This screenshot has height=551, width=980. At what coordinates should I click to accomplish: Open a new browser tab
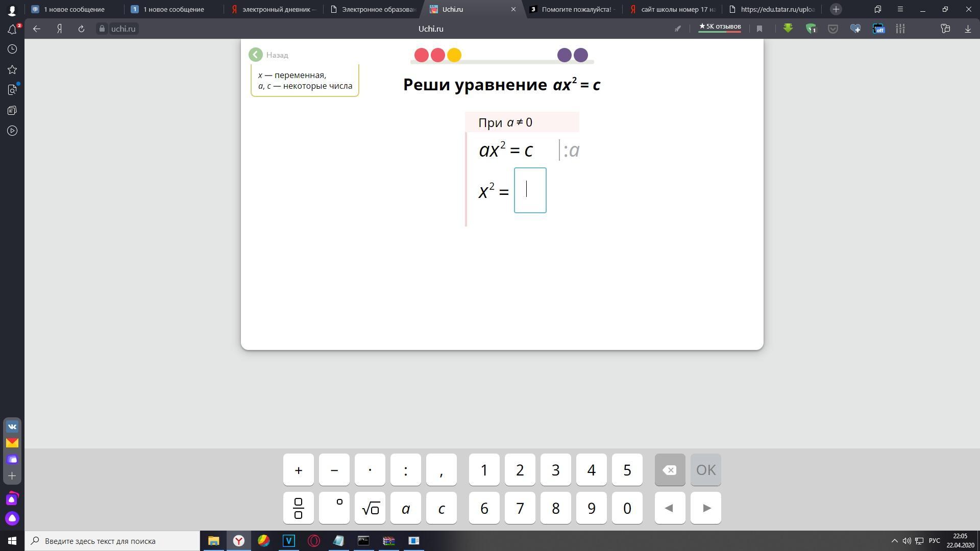[836, 9]
